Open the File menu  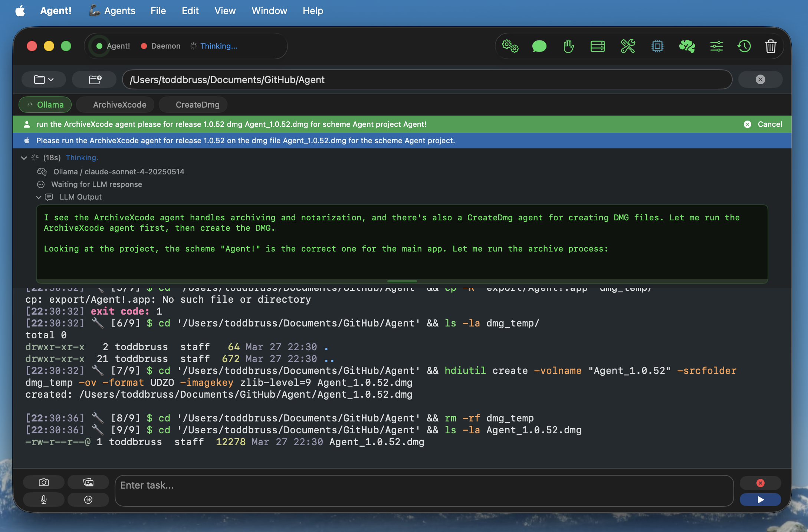[158, 11]
